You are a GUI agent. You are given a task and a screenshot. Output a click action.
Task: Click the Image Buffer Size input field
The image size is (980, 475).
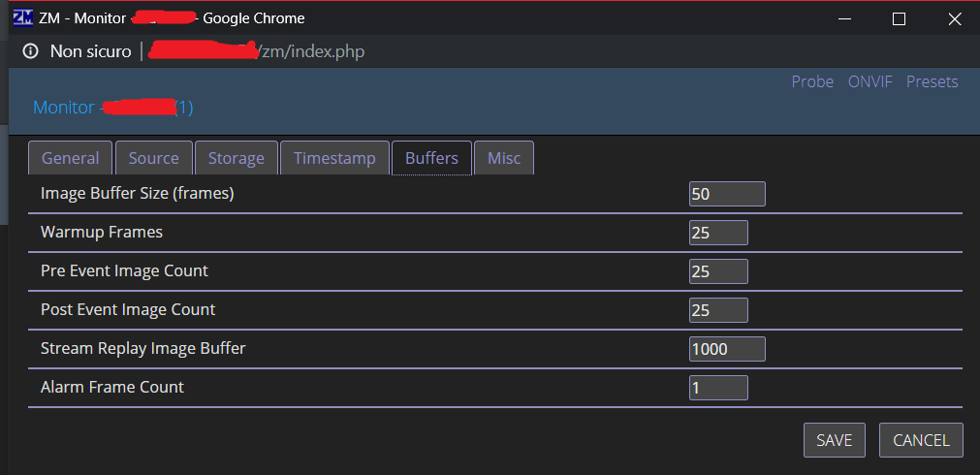coord(727,194)
